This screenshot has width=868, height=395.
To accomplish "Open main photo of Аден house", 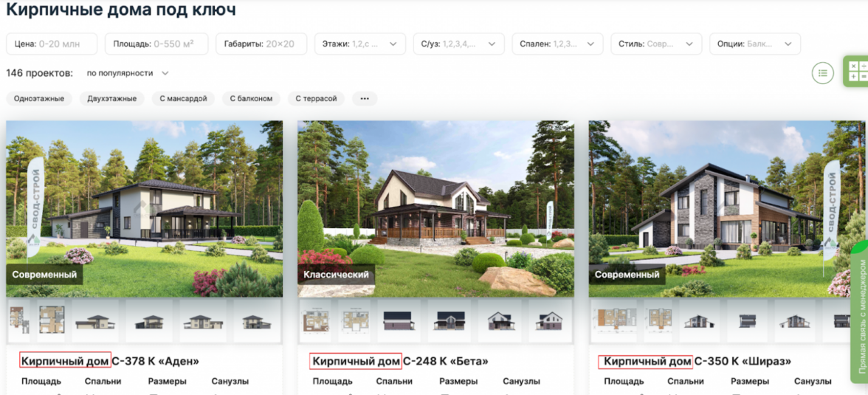I will [145, 209].
